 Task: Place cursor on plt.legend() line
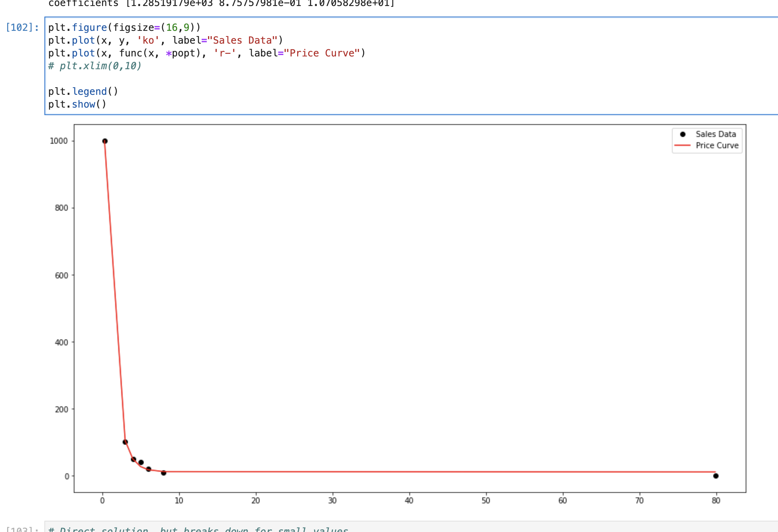pos(83,91)
